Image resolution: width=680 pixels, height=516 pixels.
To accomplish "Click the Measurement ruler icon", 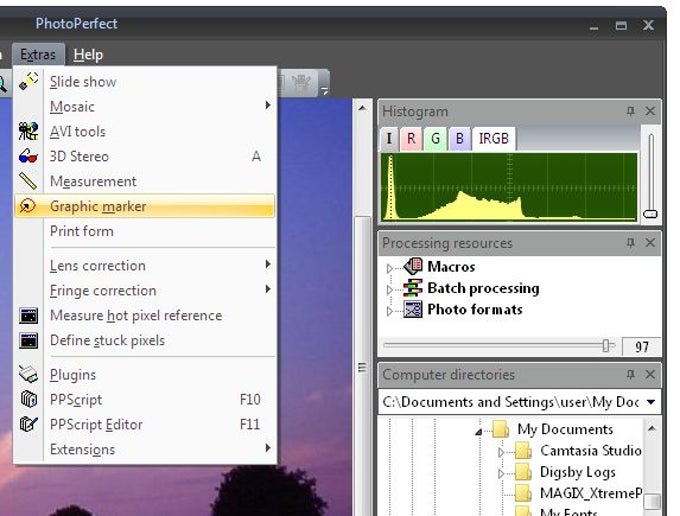I will [x=28, y=181].
